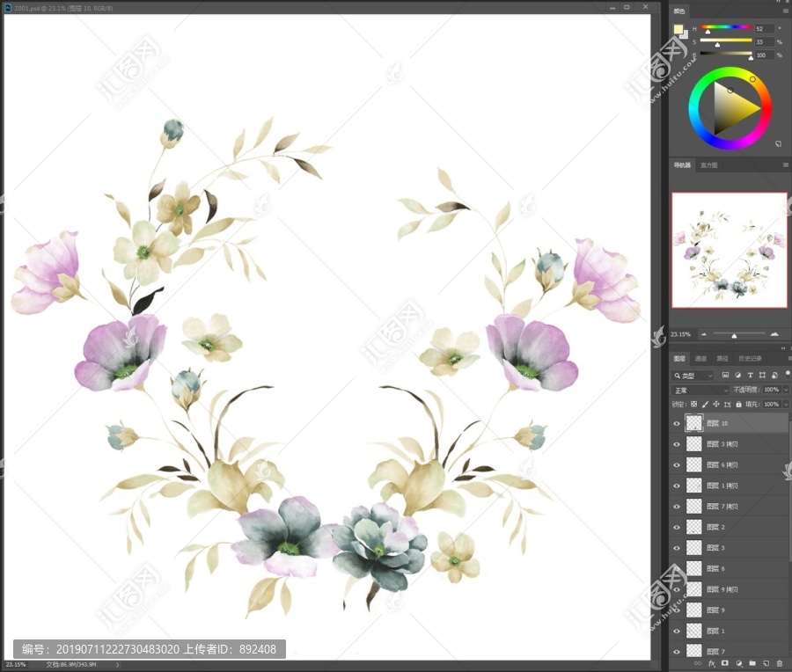Click the opacity 100% field

pyautogui.click(x=772, y=390)
